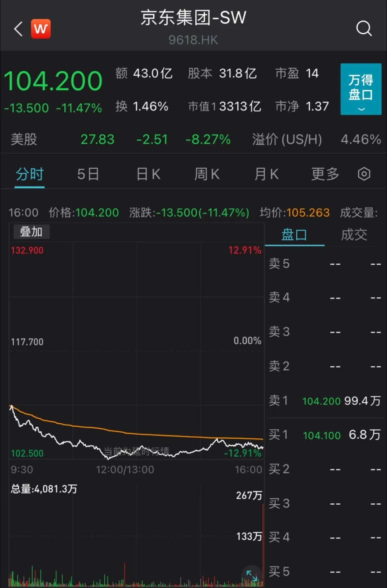Tap chart midline label 117.700
The width and height of the screenshot is (387, 588).
pyautogui.click(x=27, y=342)
